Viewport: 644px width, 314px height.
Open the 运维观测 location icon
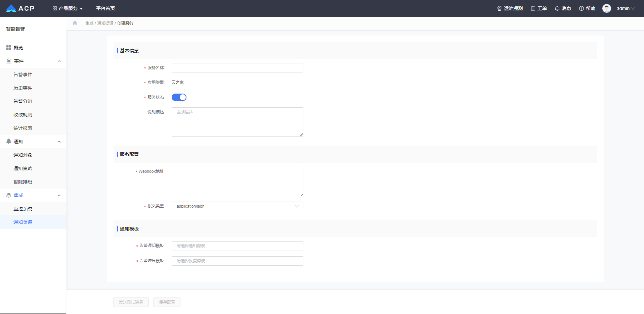499,8
